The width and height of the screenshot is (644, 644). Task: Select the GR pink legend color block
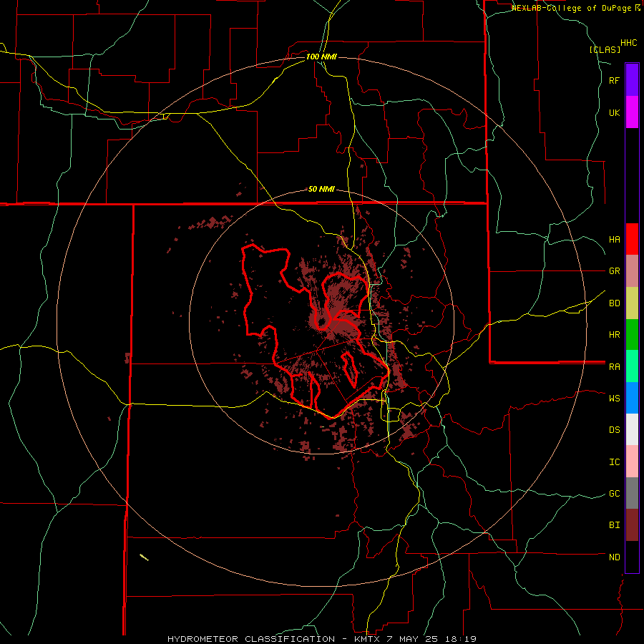click(x=632, y=271)
